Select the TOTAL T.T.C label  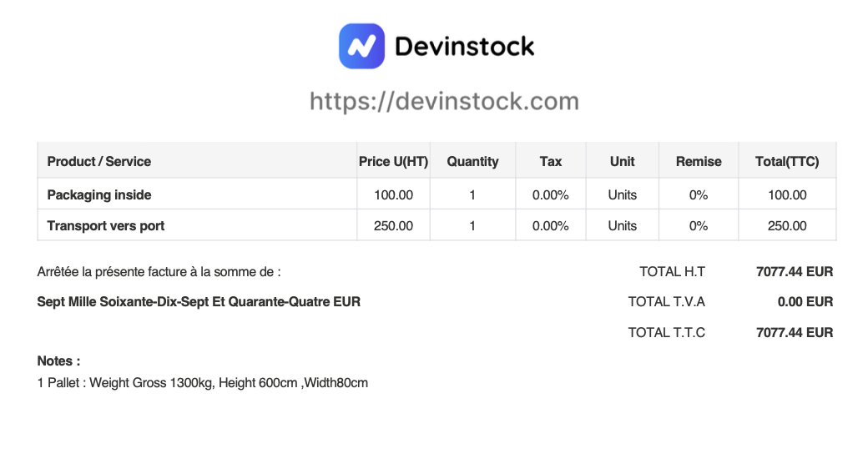point(666,333)
